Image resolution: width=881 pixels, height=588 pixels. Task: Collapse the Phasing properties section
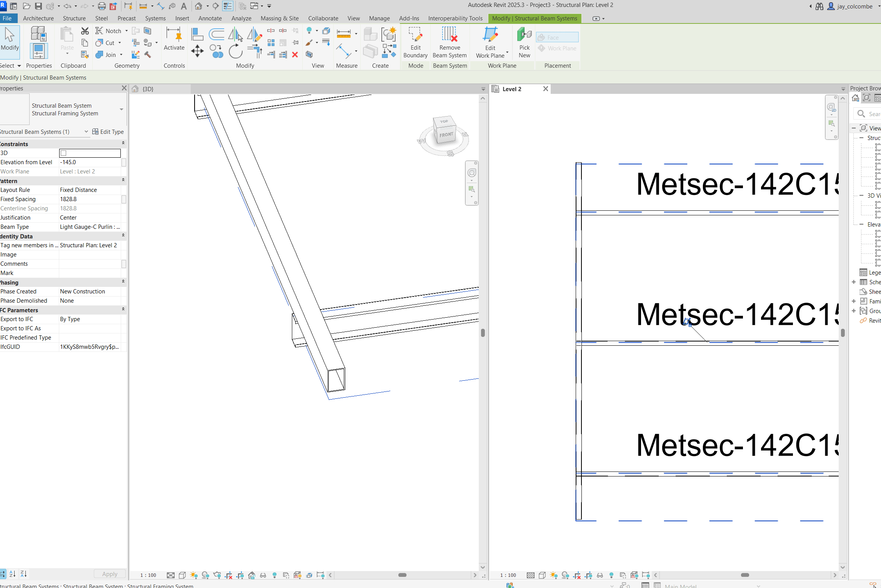click(x=123, y=282)
